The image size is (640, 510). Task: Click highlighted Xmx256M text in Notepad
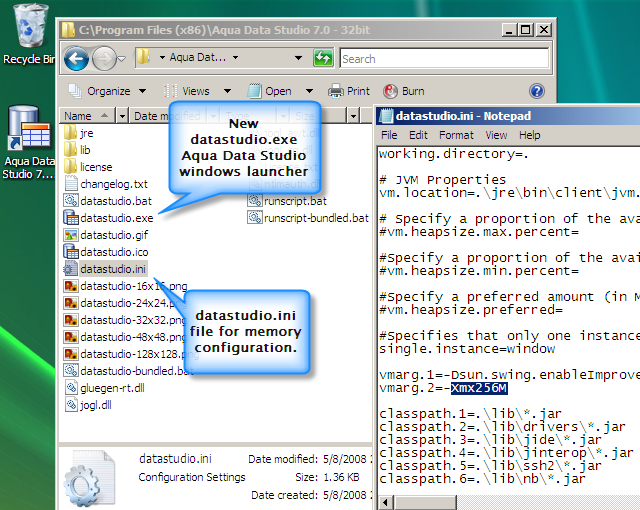(479, 388)
